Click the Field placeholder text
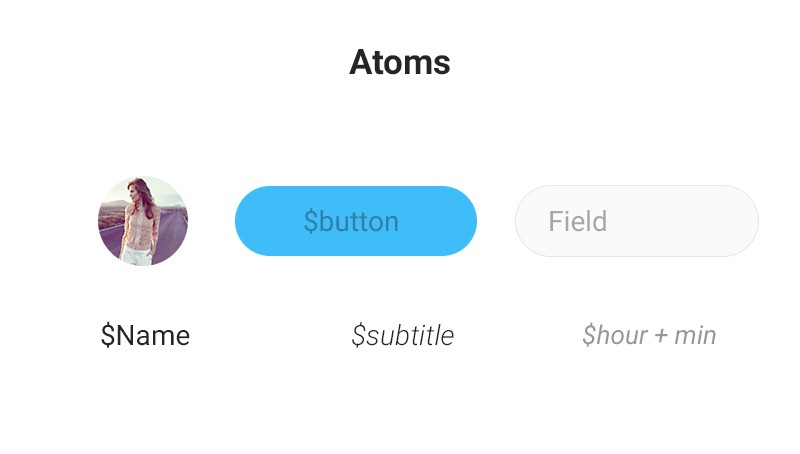Viewport: 800px width, 454px height. click(578, 221)
